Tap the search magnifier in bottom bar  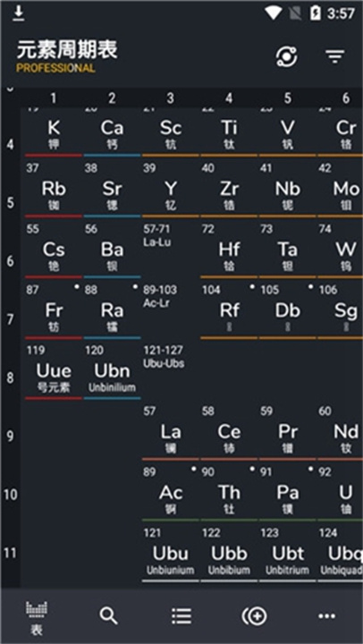[x=109, y=615]
